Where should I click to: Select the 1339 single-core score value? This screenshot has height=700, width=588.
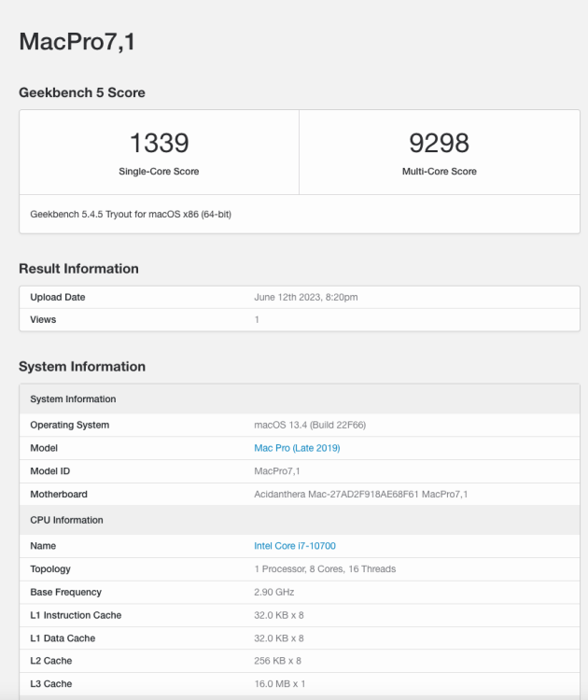tap(159, 143)
